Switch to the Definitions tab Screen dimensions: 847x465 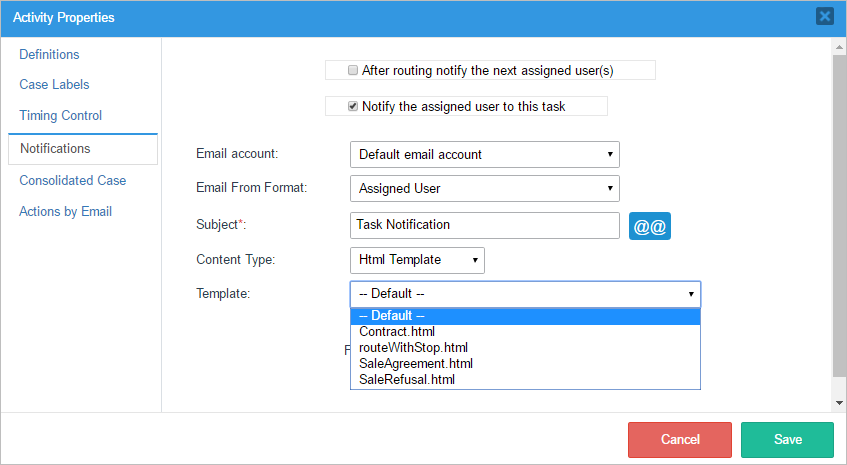pos(50,55)
